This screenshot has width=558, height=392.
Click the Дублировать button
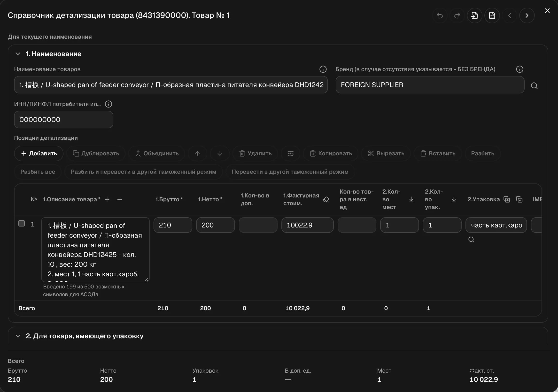click(96, 153)
